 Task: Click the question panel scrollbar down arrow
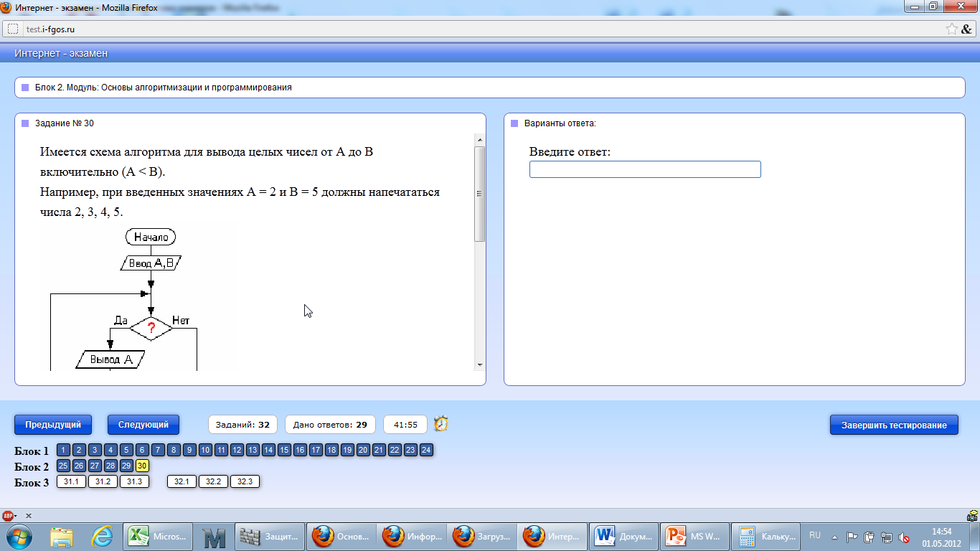click(x=479, y=364)
